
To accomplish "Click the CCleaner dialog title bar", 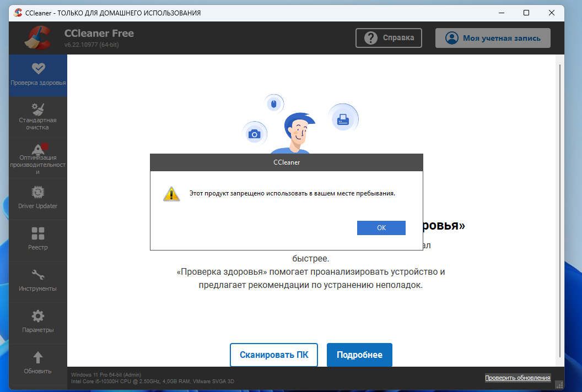I will [x=287, y=162].
